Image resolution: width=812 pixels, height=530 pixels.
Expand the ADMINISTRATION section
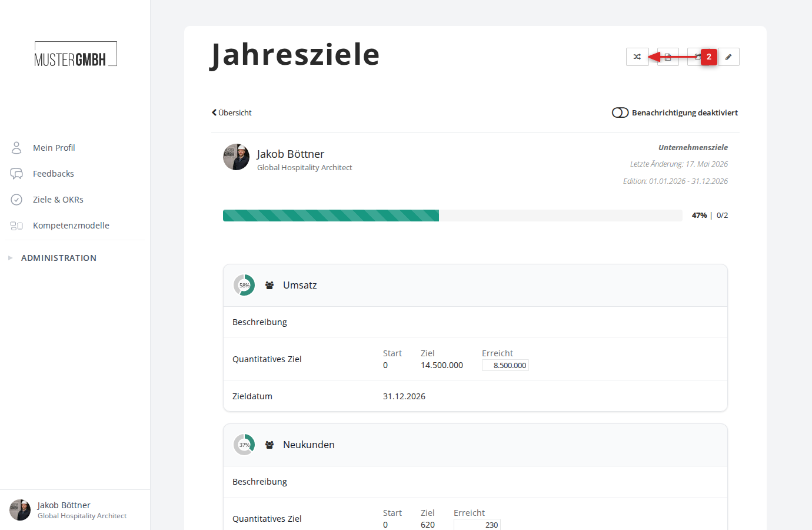click(58, 258)
